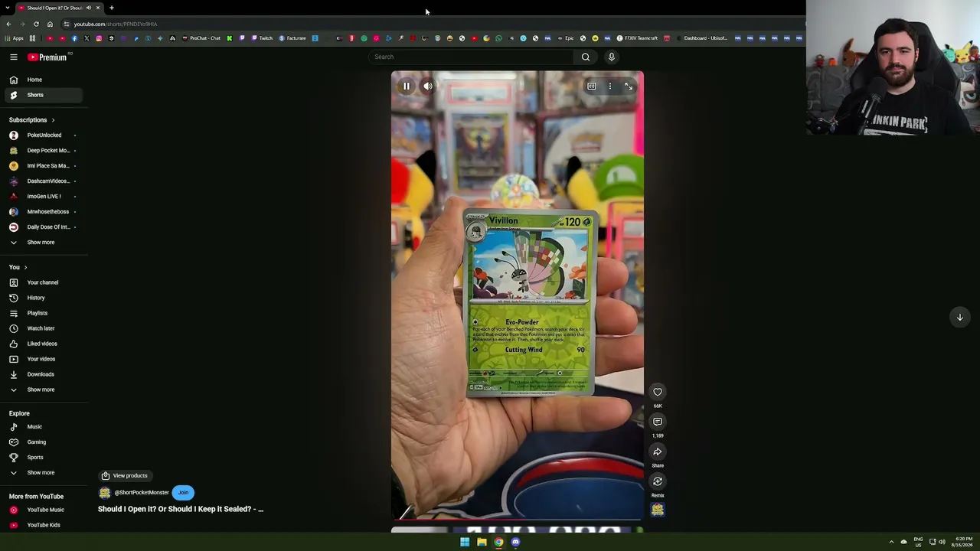Click the search magnifier button
Viewport: 980px width, 551px height.
coord(586,57)
